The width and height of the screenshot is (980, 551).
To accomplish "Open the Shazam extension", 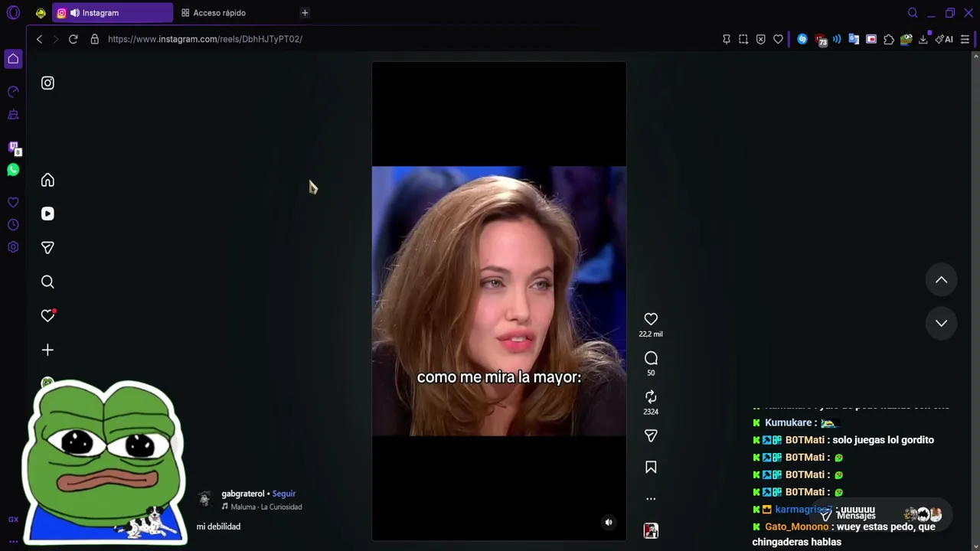I will pyautogui.click(x=802, y=39).
